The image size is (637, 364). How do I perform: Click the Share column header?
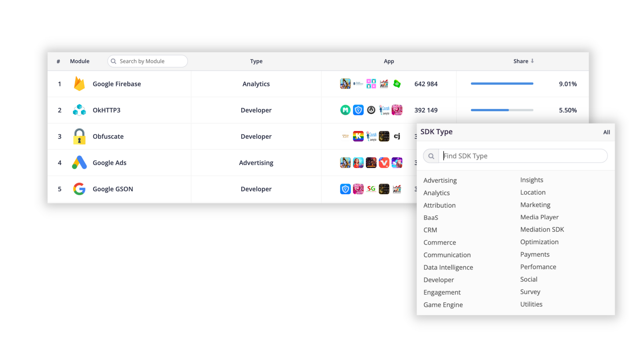pyautogui.click(x=521, y=61)
